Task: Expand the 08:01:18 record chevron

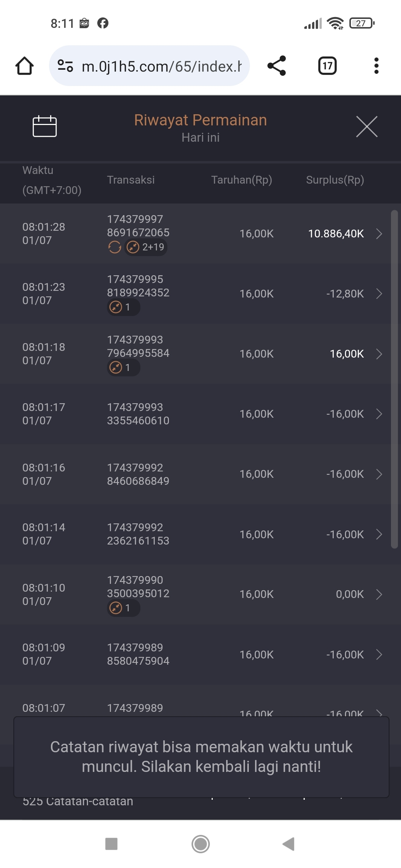Action: 379,354
